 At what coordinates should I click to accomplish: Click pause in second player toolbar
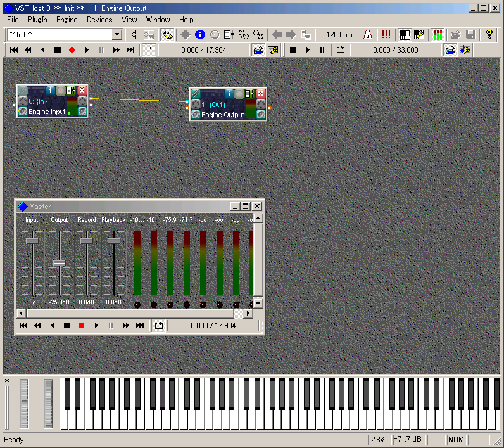point(322,50)
